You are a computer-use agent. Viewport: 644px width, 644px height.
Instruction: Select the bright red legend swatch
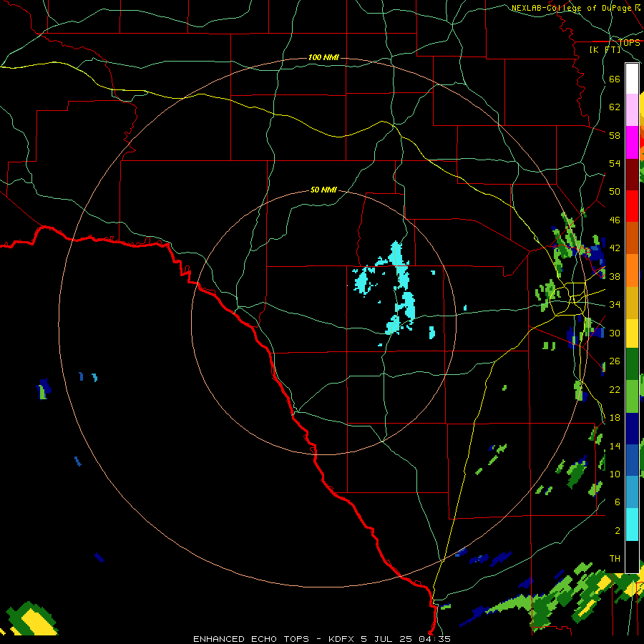[632, 206]
